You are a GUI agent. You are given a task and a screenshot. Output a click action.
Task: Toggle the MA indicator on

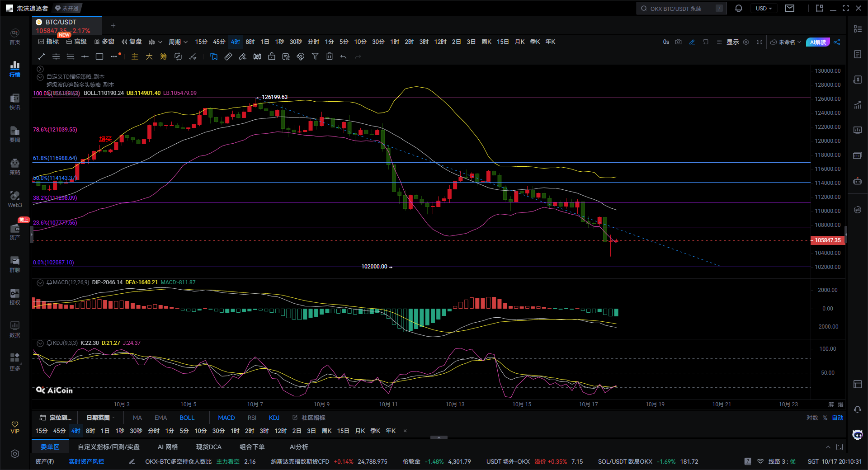click(x=137, y=418)
